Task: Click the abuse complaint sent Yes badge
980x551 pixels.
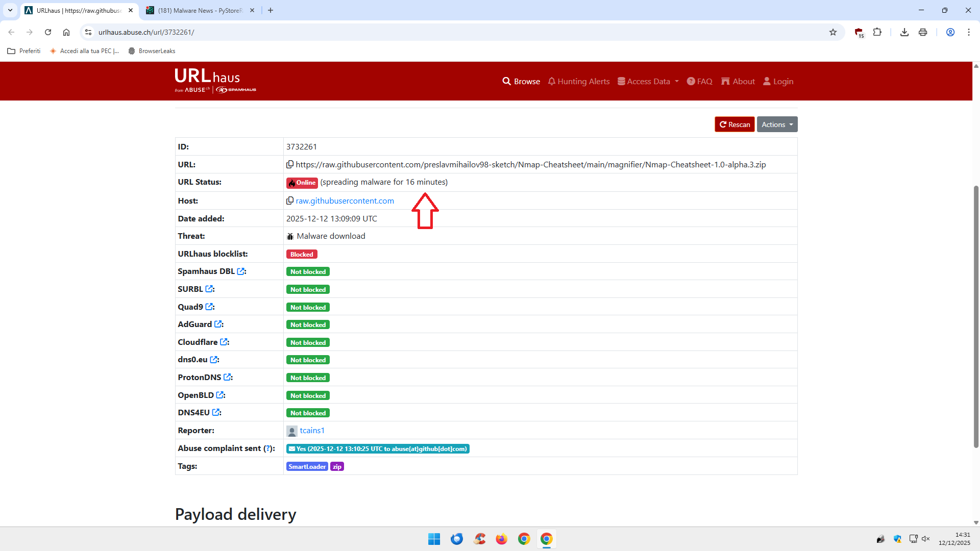Action: point(378,448)
